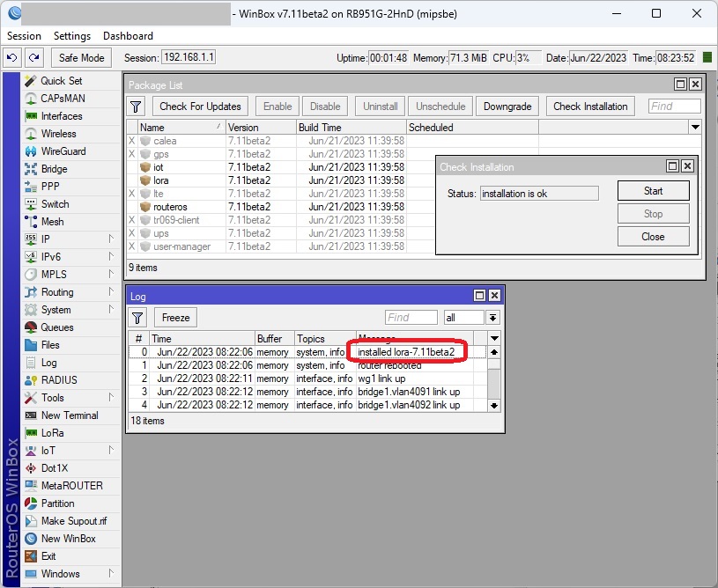Click Make Supout.rif entry

click(74, 521)
